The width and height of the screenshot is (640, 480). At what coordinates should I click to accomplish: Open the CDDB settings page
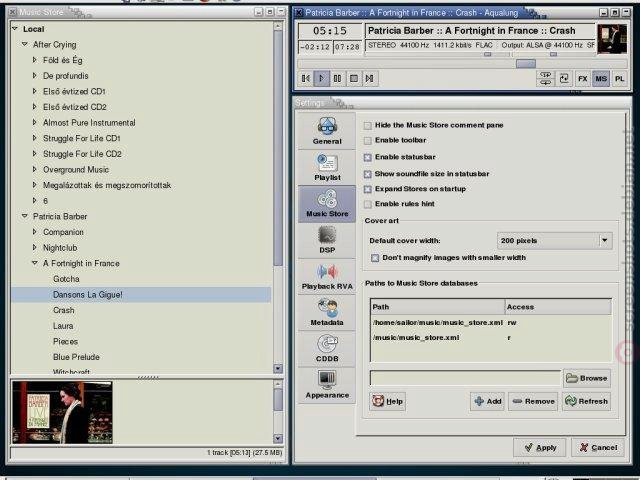click(327, 349)
